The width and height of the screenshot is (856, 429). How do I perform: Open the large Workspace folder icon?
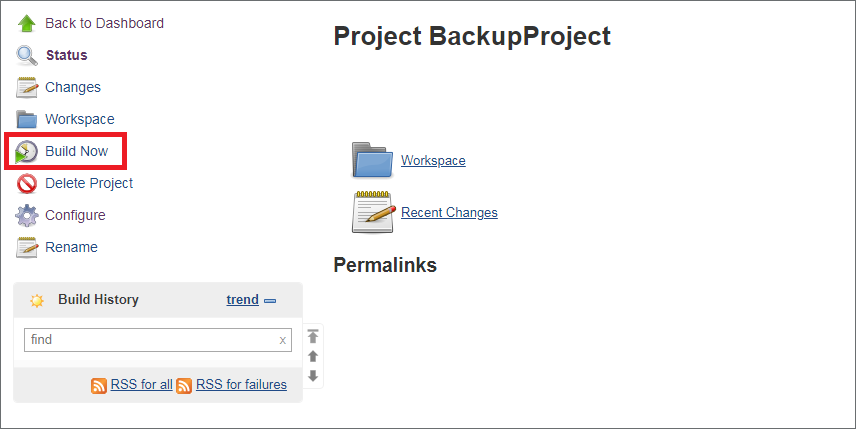tap(372, 160)
